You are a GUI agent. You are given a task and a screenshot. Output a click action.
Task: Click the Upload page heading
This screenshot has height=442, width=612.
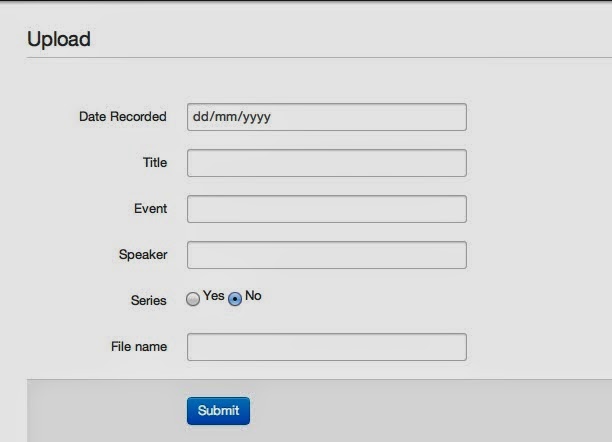[59, 39]
